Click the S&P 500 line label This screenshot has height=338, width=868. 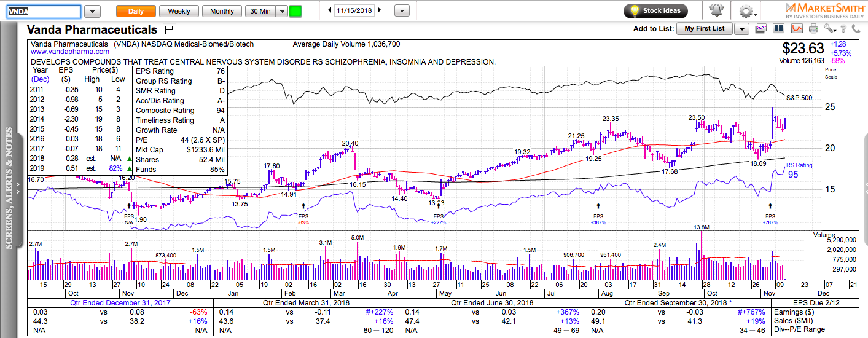[799, 98]
